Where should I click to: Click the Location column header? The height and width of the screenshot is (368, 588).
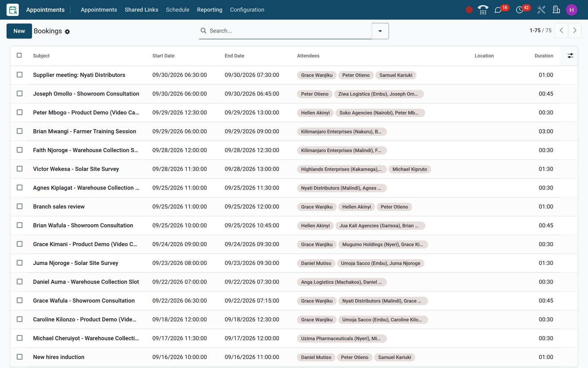pyautogui.click(x=484, y=56)
